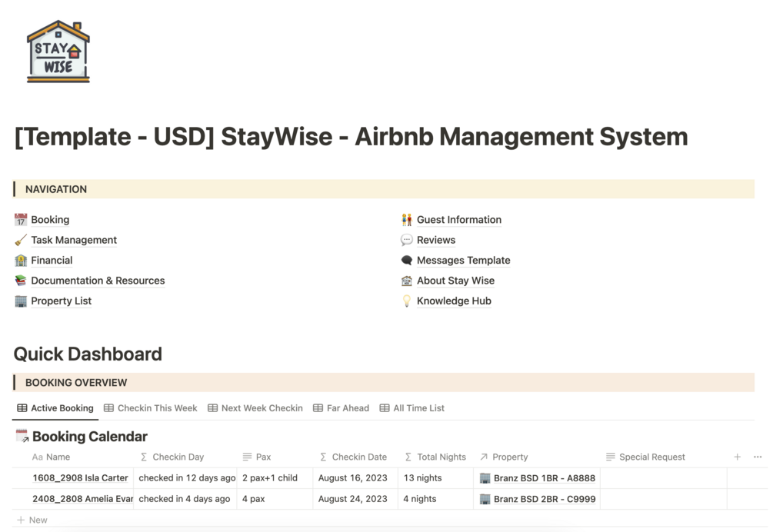Open the Property column header menu
Viewport: 773px width, 532px height.
pos(510,457)
